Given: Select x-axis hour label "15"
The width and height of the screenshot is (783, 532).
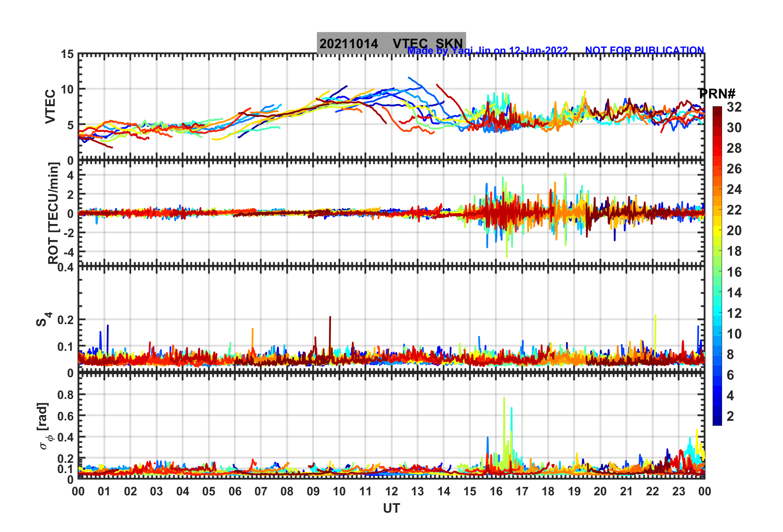Looking at the screenshot, I should pos(470,491).
